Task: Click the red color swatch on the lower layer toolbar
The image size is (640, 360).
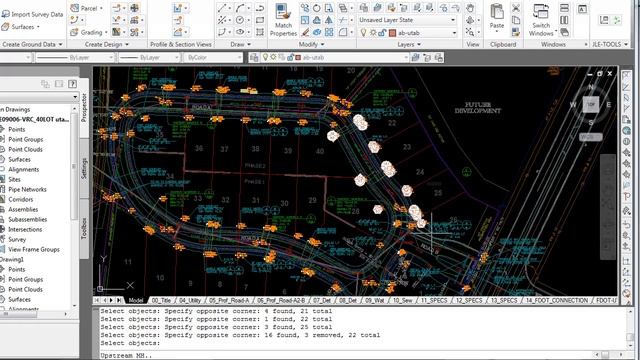Action: click(x=298, y=58)
